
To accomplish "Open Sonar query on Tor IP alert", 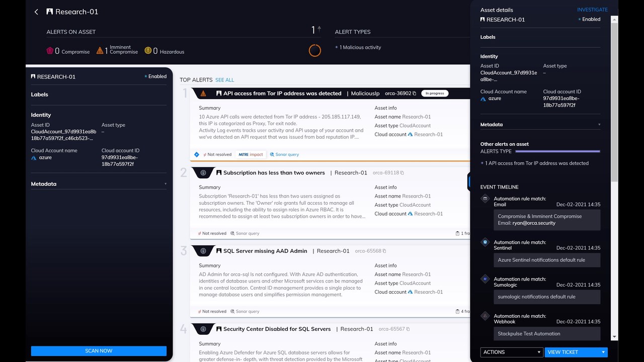I will pyautogui.click(x=284, y=154).
